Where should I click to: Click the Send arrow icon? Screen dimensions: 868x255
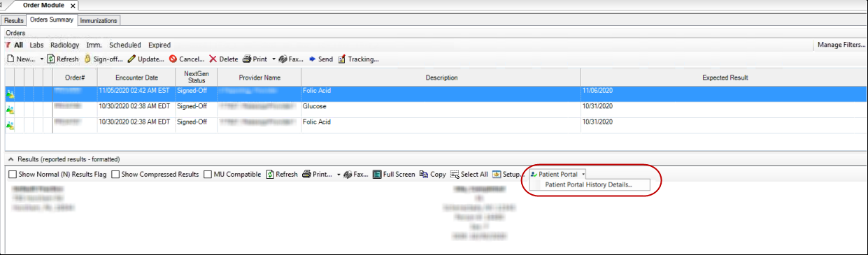pyautogui.click(x=313, y=59)
